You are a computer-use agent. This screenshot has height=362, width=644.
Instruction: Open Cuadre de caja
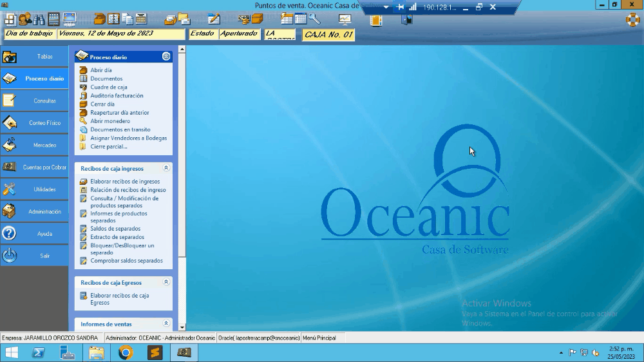108,87
